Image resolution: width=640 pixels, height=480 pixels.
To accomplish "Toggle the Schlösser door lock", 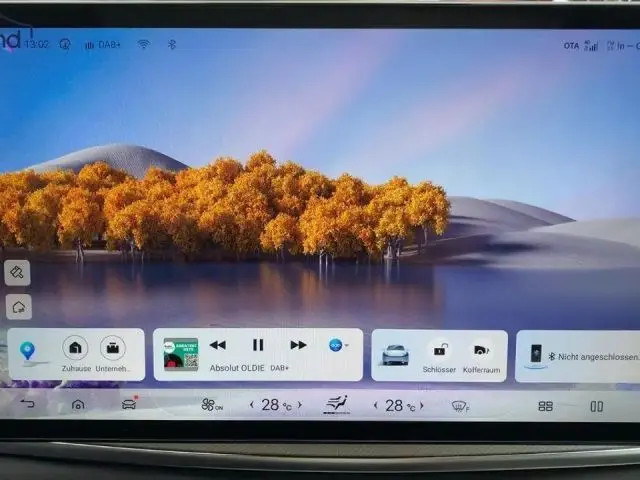I will coord(439,351).
